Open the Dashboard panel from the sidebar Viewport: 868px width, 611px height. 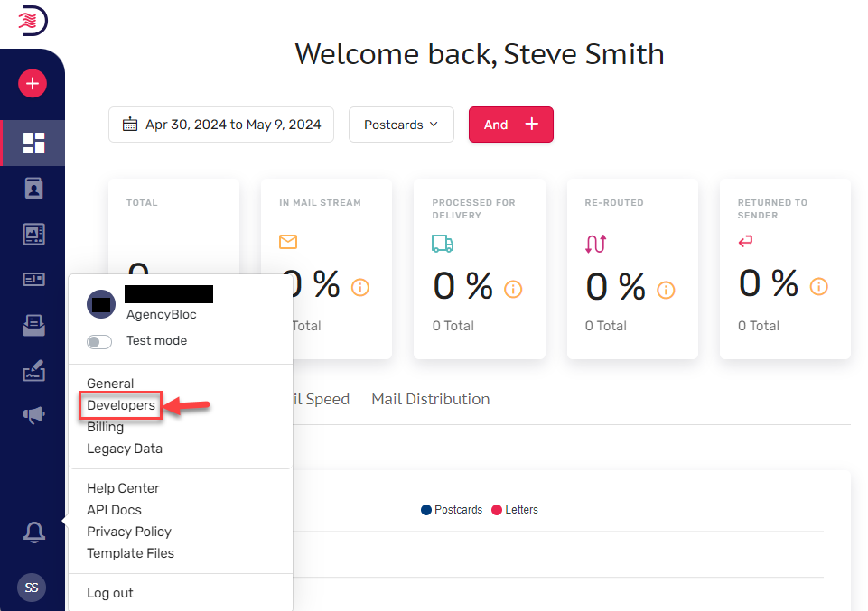(33, 143)
